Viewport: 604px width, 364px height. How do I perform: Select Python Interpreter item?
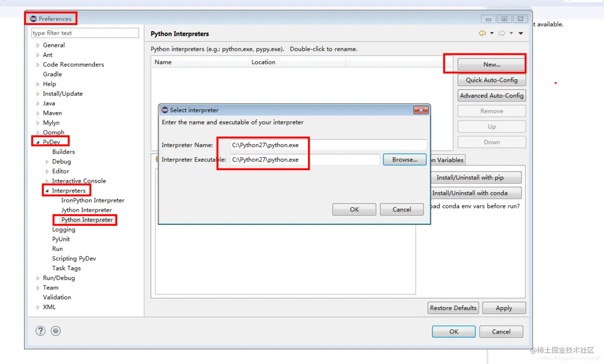(87, 220)
